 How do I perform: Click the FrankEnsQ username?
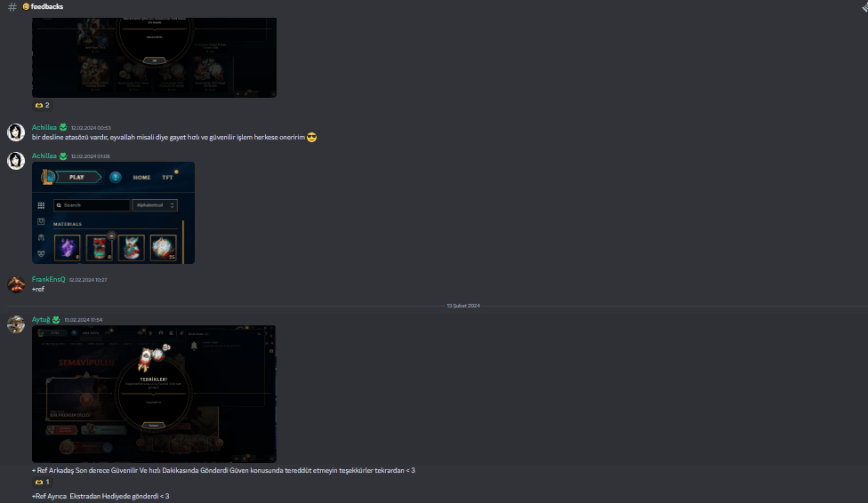click(48, 279)
